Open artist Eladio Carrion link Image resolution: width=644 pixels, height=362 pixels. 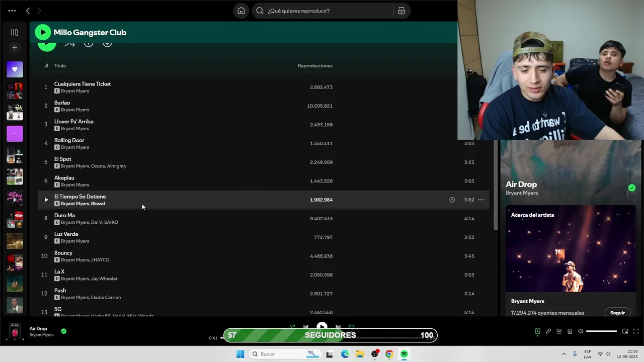(x=106, y=297)
